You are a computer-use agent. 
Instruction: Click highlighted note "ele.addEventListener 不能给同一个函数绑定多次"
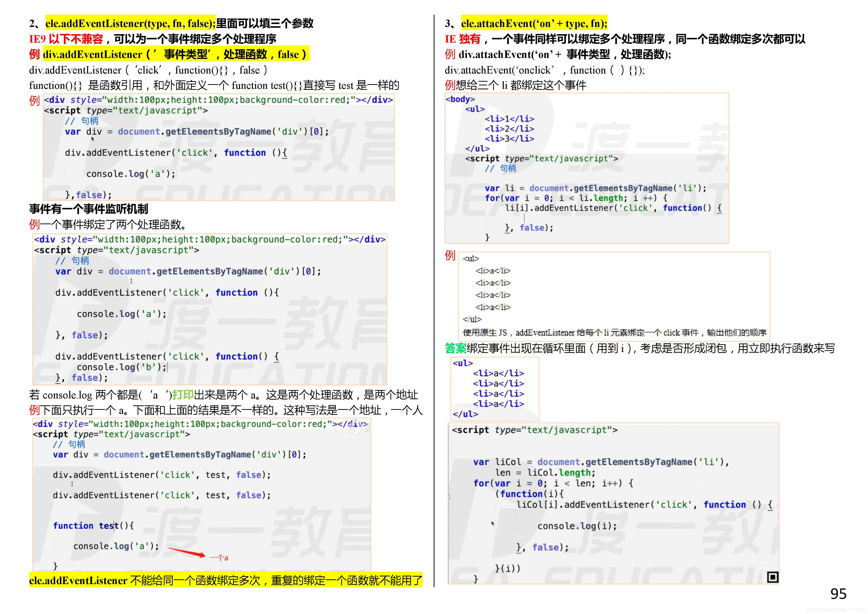[226, 580]
